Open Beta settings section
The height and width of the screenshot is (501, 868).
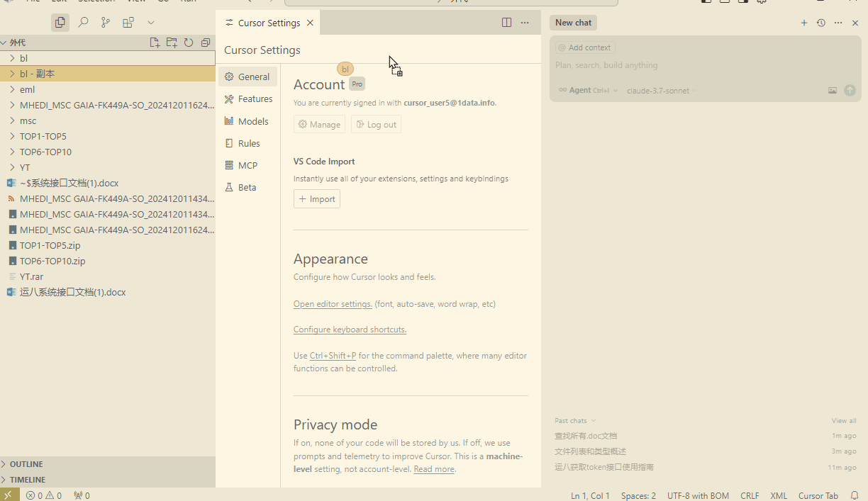(x=247, y=187)
